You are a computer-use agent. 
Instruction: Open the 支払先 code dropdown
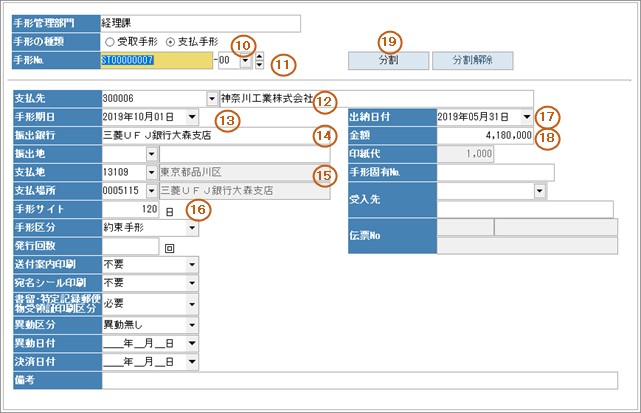(x=211, y=99)
